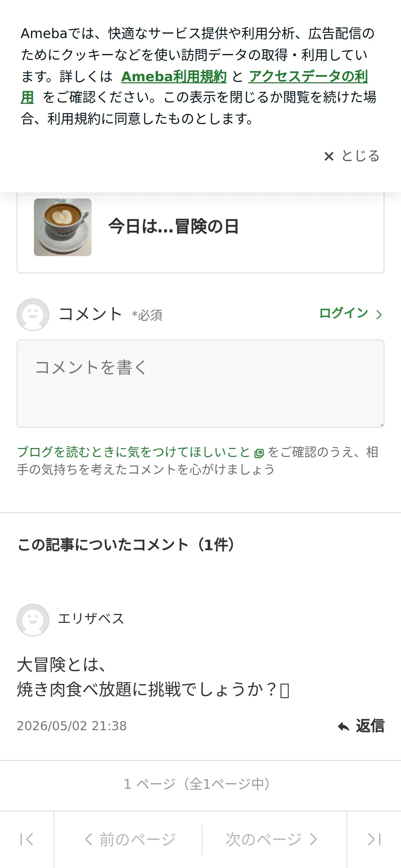This screenshot has width=401, height=868.
Task: Focus the コメントを書く text area
Action: (200, 384)
